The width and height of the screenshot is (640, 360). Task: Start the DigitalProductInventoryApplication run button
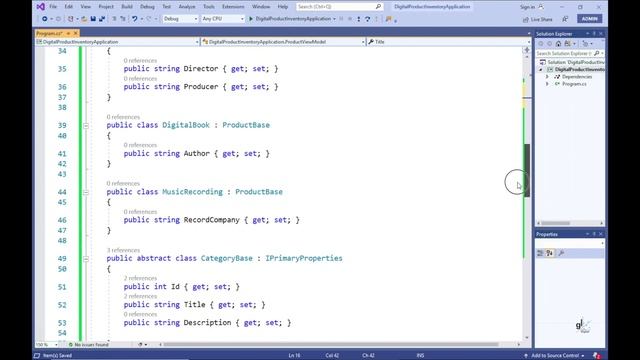tap(292, 19)
